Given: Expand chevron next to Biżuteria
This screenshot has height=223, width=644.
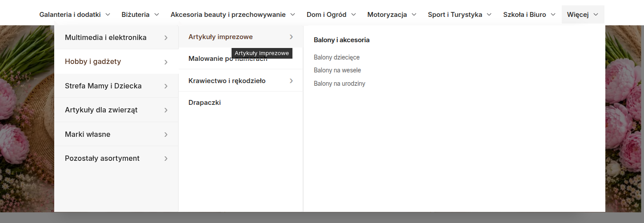Looking at the screenshot, I should (x=156, y=15).
